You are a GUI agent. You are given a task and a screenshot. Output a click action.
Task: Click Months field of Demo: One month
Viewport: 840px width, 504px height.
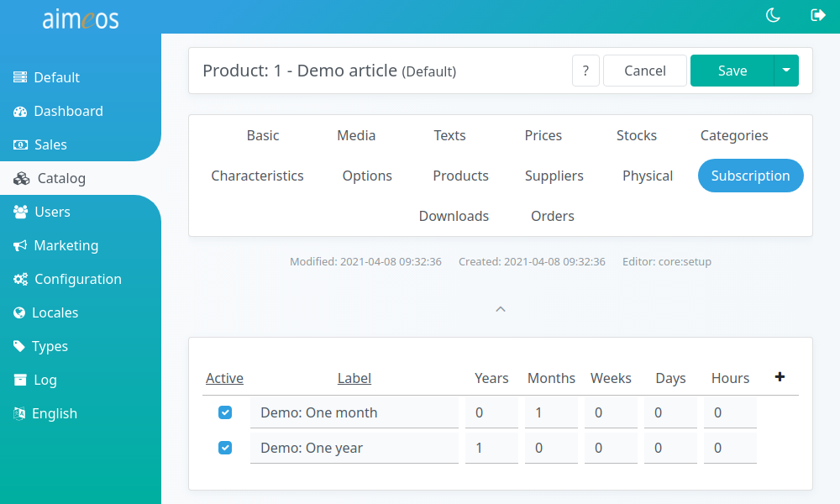coord(551,412)
